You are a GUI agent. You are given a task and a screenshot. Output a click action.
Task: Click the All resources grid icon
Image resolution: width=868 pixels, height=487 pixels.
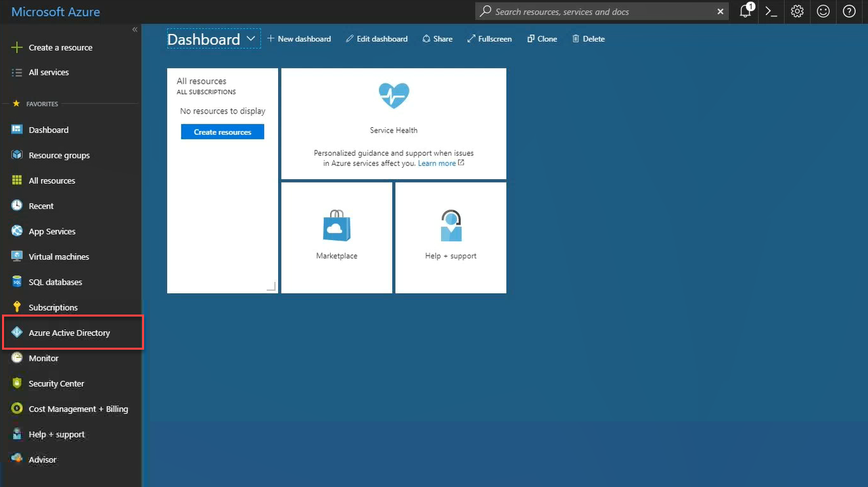coord(17,181)
